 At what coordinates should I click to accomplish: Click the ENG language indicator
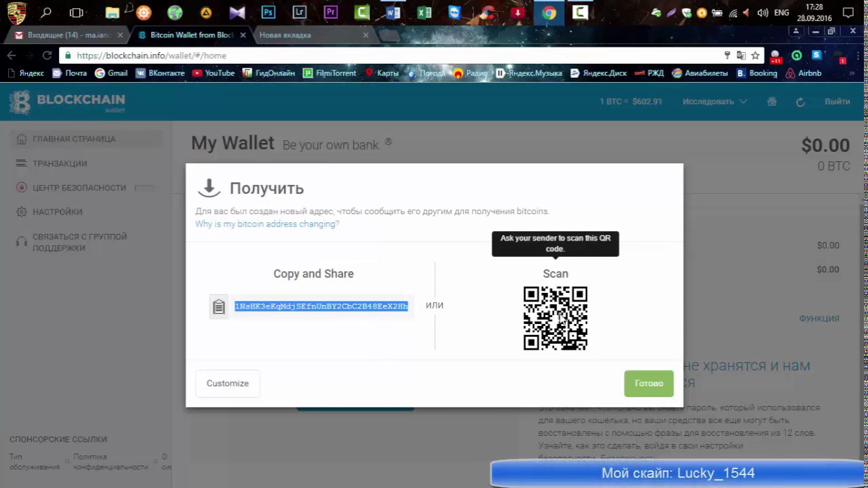(x=781, y=13)
